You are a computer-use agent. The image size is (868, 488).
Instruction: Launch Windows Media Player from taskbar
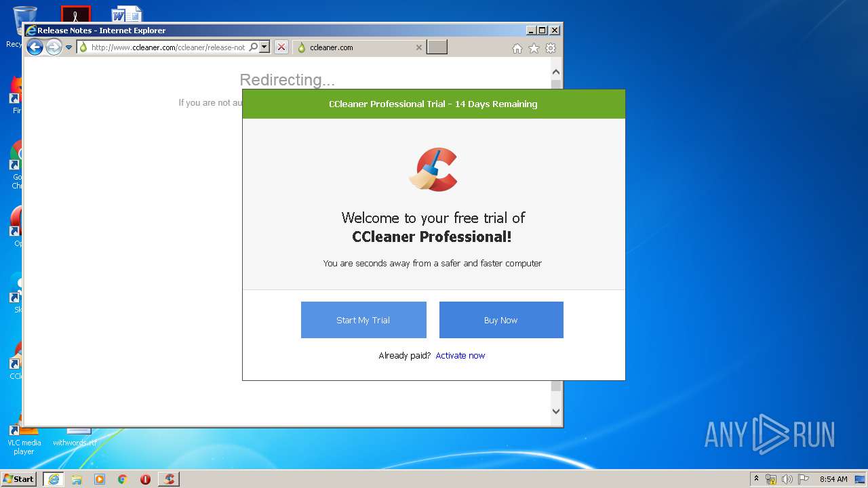[x=100, y=479]
